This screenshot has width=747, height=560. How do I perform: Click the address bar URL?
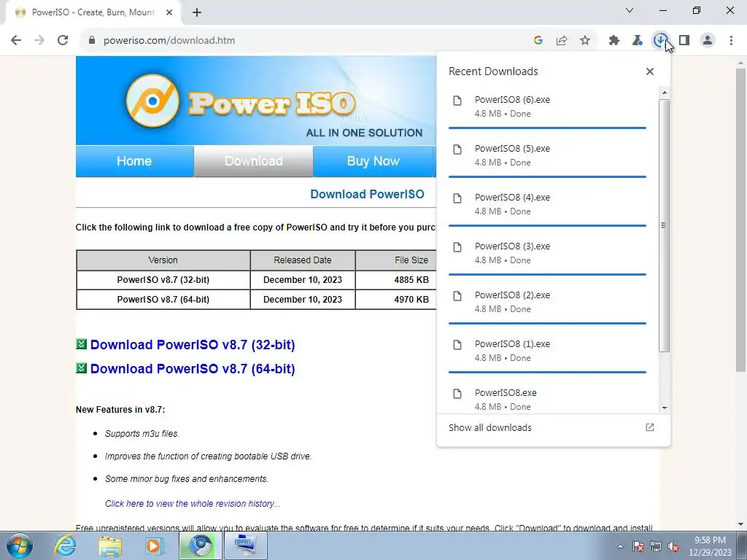(x=169, y=41)
